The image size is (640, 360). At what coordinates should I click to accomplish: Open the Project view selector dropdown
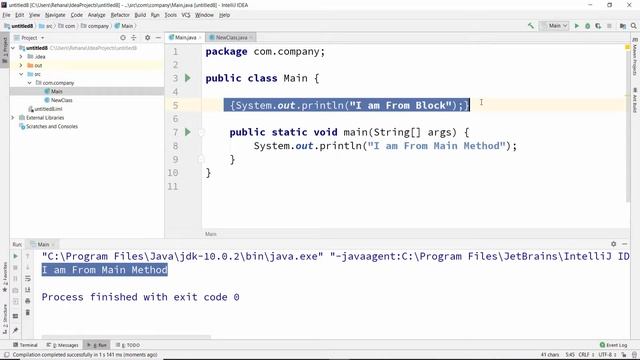coord(29,38)
